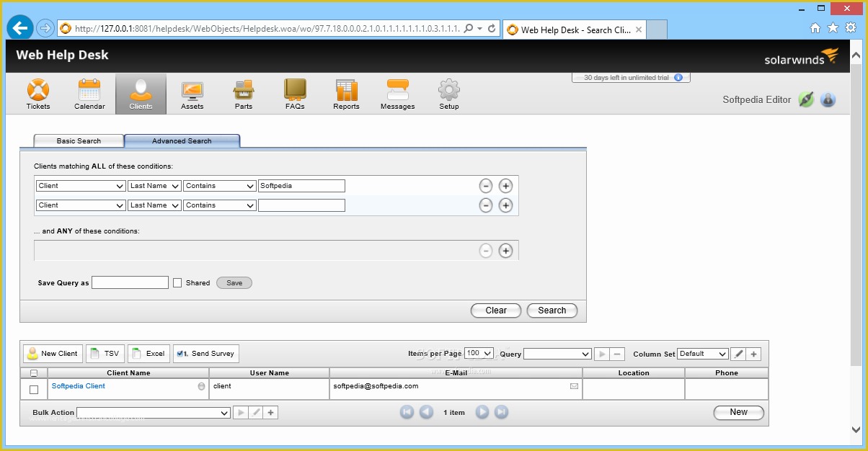Add a new bulk action

[x=271, y=413]
